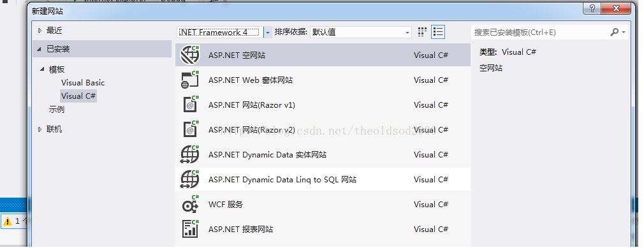Click the search magnifier icon
Screen dimensions: 644x248
(x=615, y=32)
